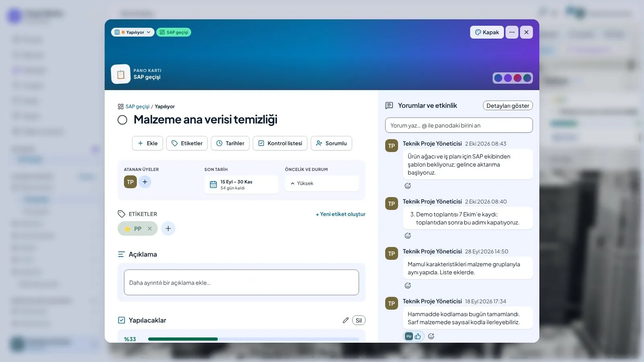
Task: Add emoji reaction under the first comment
Action: tap(408, 186)
